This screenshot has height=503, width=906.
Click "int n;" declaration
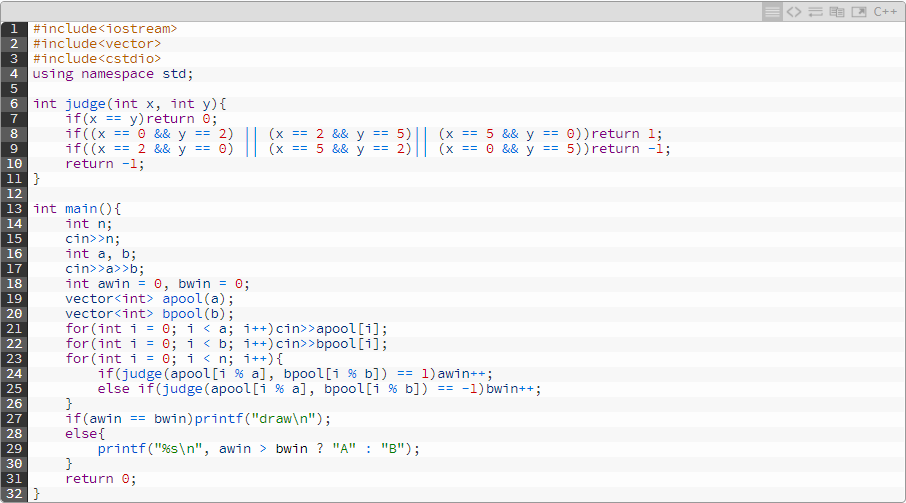(x=89, y=224)
